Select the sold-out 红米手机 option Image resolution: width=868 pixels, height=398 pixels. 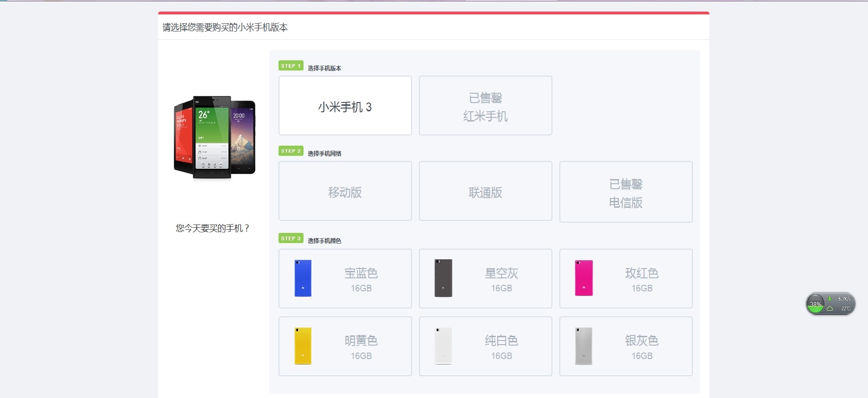click(x=486, y=106)
